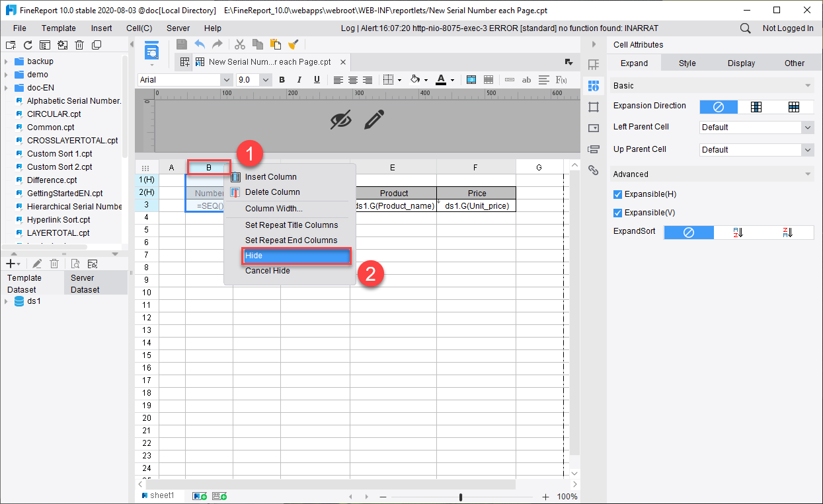823x504 pixels.
Task: Toggle Bold formatting
Action: [282, 80]
